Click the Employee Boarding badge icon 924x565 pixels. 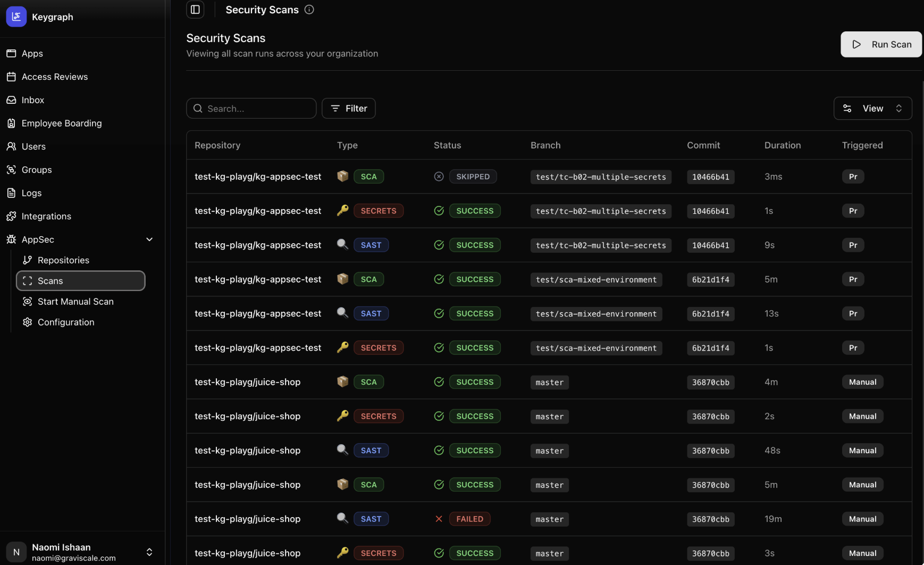pyautogui.click(x=11, y=123)
